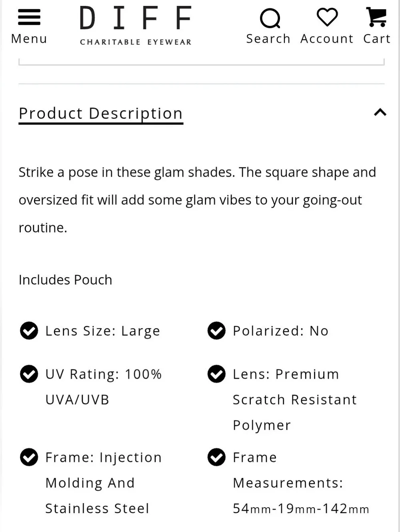Image resolution: width=400 pixels, height=532 pixels.
Task: Open the shopping Cart icon
Action: point(376,17)
